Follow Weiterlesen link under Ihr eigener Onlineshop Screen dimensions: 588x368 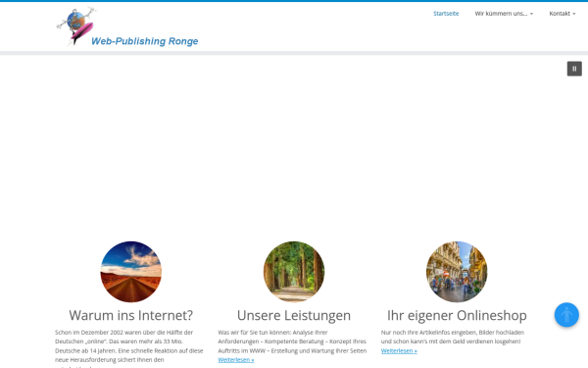[399, 350]
